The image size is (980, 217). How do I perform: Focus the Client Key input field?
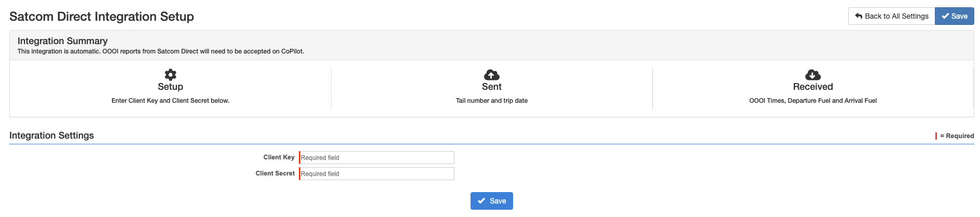click(377, 158)
